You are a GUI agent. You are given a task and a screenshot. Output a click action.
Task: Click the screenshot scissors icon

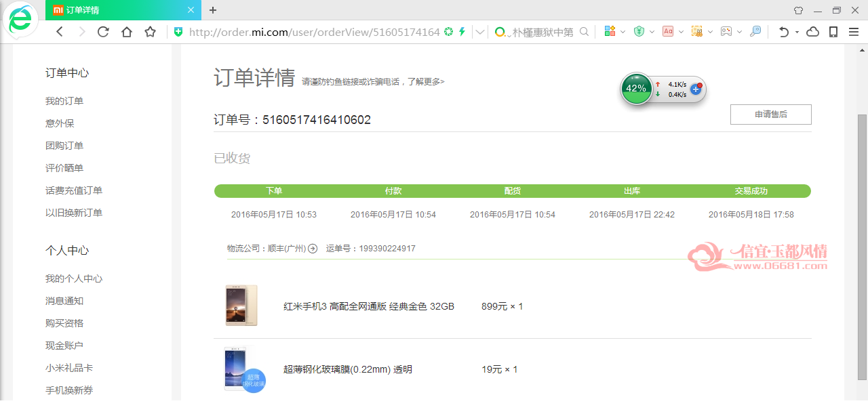point(696,32)
